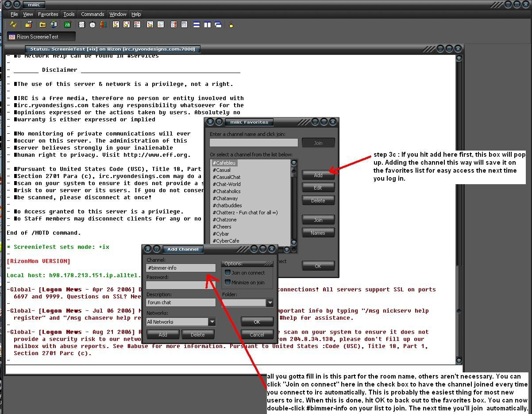The width and height of the screenshot is (532, 414).
Task: Select the Rizon ScreenieTest switchbar button
Action: [x=42, y=37]
